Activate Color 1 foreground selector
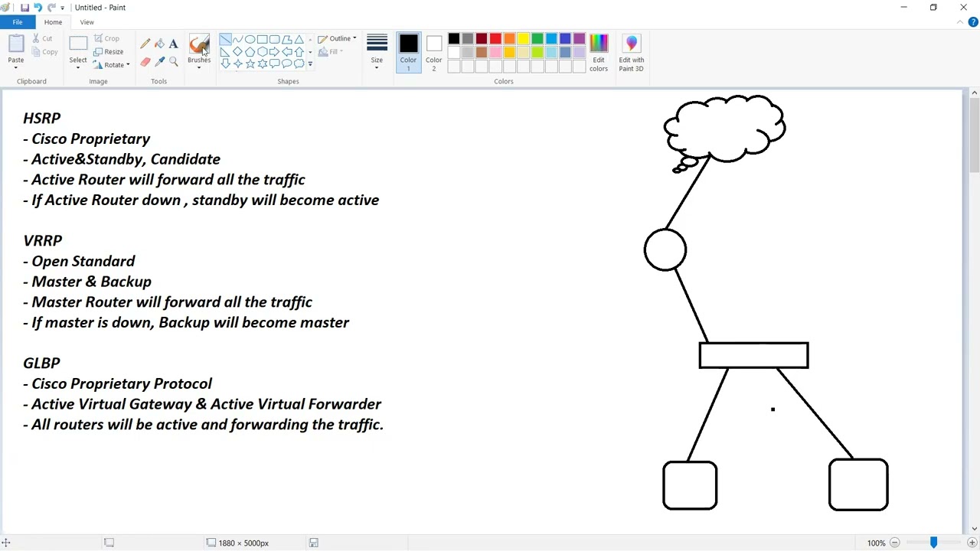980x551 pixels. (408, 54)
